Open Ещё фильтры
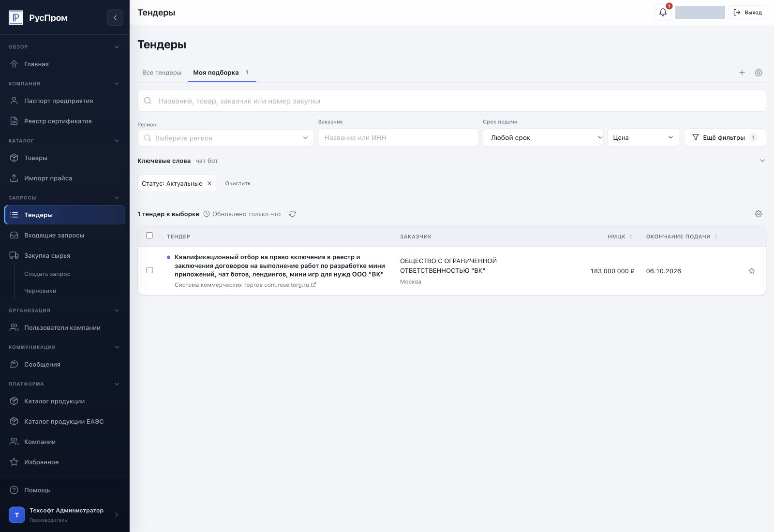The height and width of the screenshot is (532, 774). [725, 137]
